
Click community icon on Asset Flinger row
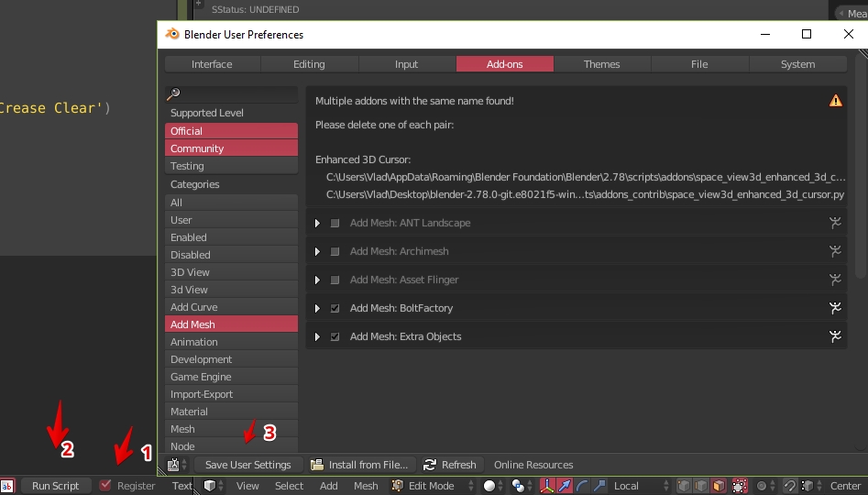(x=835, y=280)
